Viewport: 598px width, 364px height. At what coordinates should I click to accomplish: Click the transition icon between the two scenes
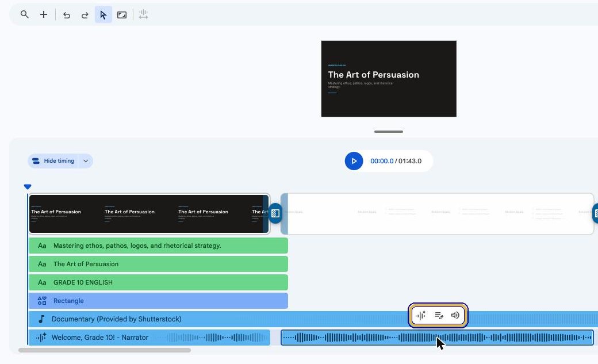coord(275,213)
